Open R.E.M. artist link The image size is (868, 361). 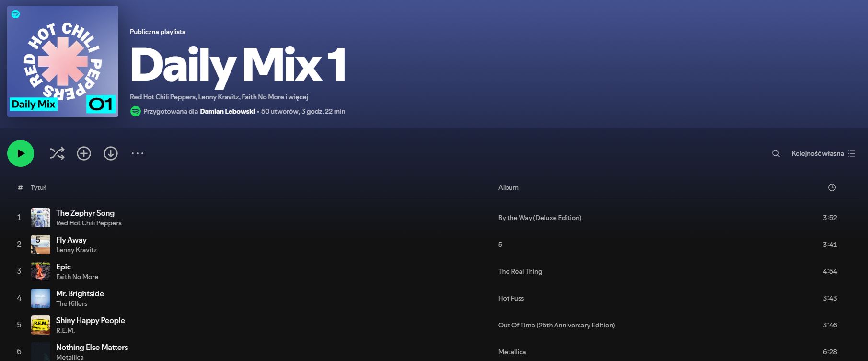(x=66, y=330)
